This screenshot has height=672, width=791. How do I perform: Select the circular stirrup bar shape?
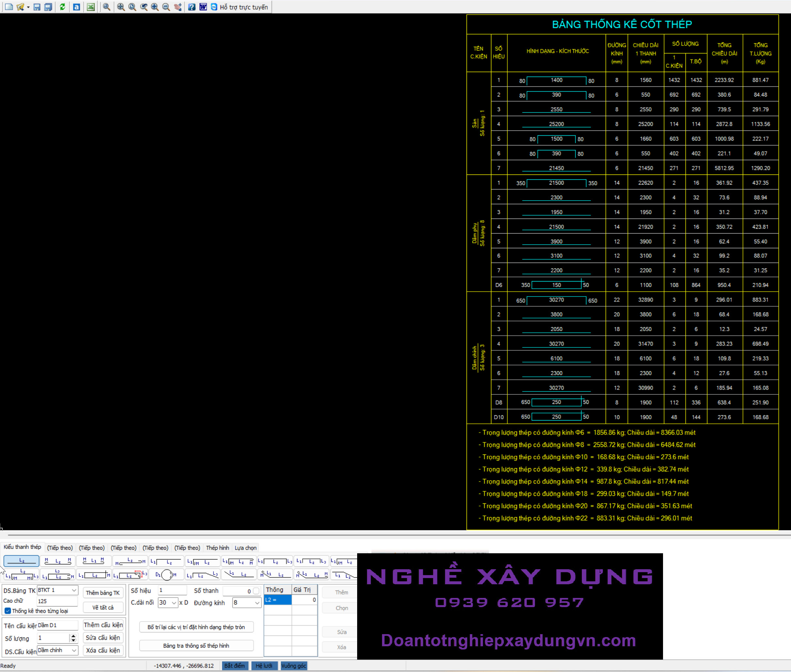[x=166, y=575]
